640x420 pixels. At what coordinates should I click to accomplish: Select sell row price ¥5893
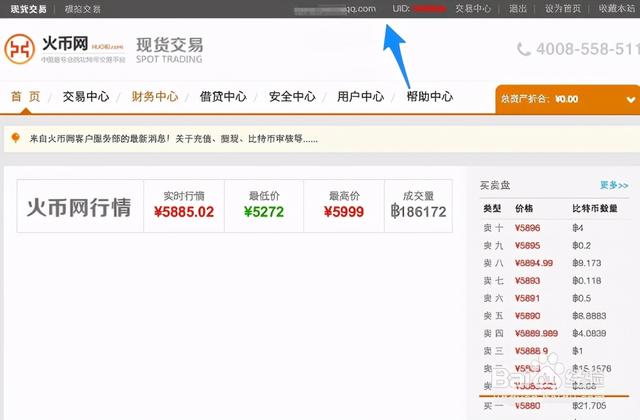527,280
